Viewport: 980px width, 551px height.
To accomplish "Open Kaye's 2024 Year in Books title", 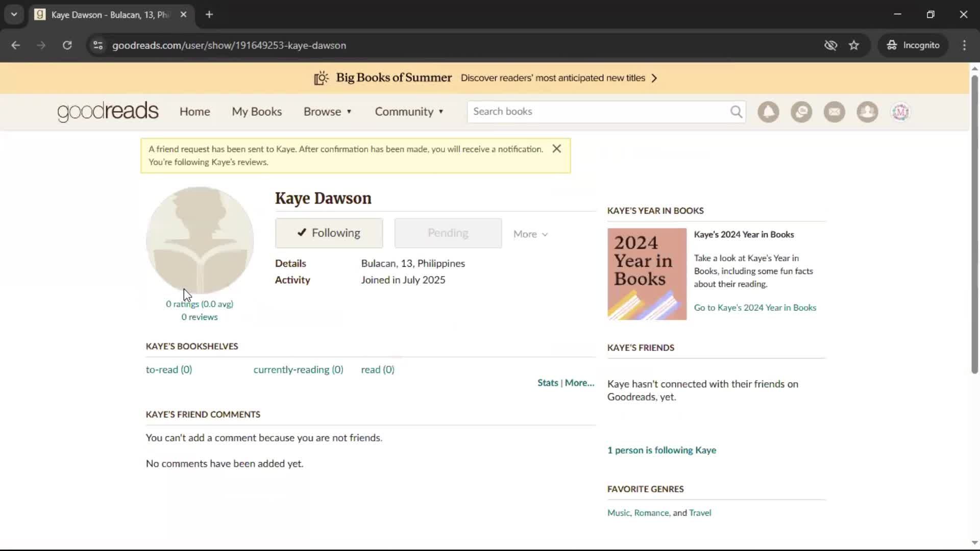I will point(744,235).
